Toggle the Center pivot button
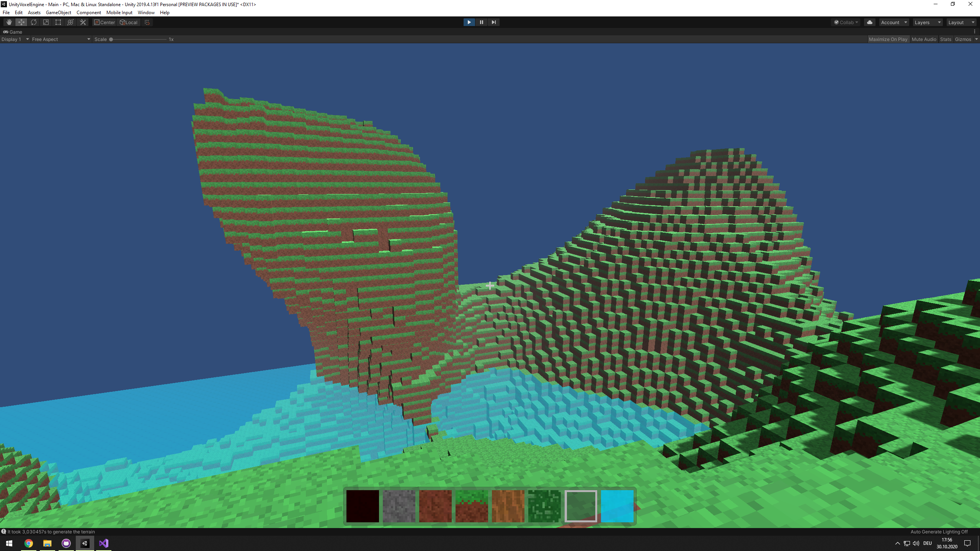Viewport: 980px width, 551px height. pyautogui.click(x=105, y=22)
